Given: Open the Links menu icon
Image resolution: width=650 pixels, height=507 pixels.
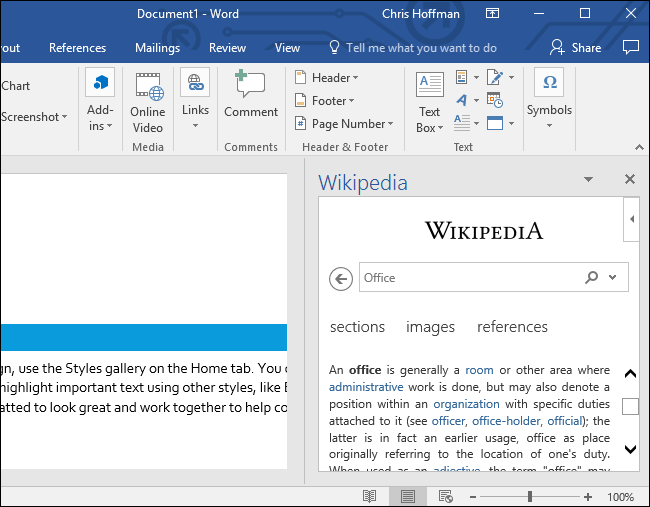Looking at the screenshot, I should pos(195,82).
